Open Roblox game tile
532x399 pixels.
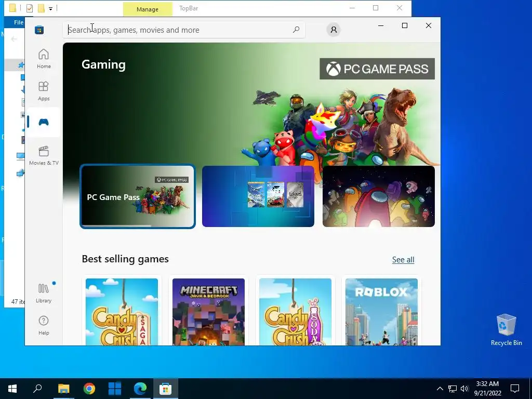pyautogui.click(x=382, y=312)
